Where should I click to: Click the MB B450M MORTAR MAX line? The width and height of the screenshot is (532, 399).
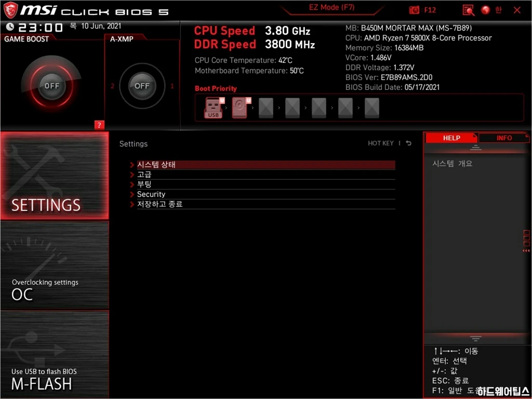408,28
